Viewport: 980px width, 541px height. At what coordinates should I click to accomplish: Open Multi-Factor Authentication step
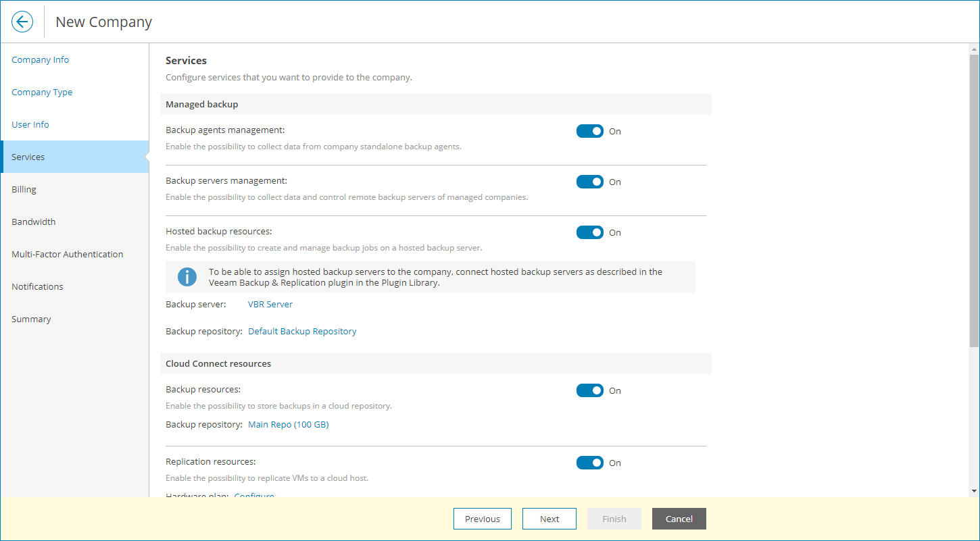click(68, 254)
